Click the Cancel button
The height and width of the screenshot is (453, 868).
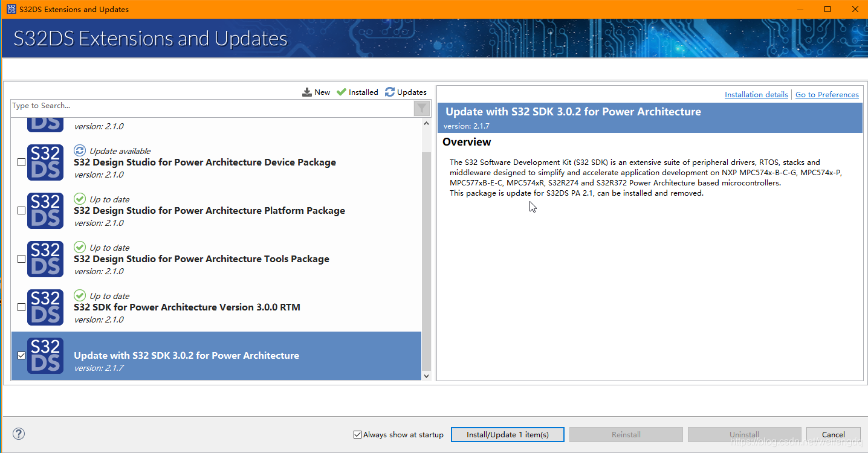pyautogui.click(x=833, y=435)
